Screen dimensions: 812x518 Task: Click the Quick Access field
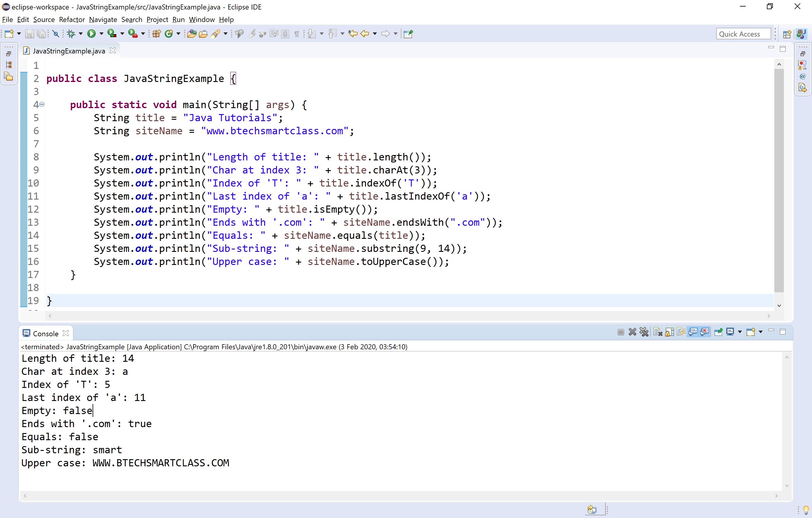pyautogui.click(x=743, y=34)
